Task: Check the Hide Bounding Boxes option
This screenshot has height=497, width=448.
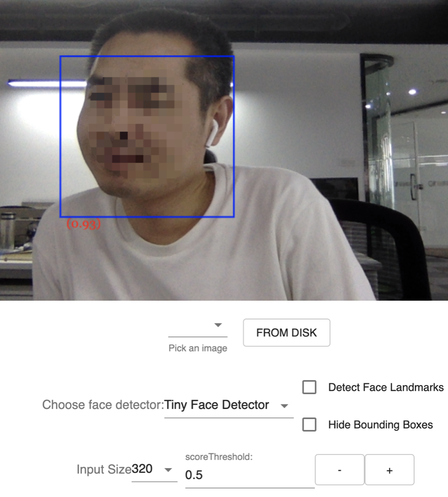Action: point(309,425)
